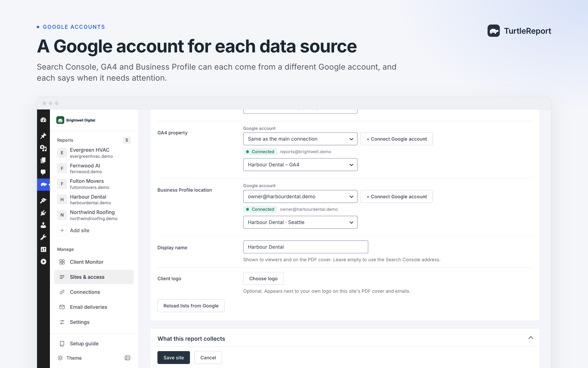588x368 pixels.
Task: Collapse the 'What this report collects' section chevron
Action: [531, 338]
